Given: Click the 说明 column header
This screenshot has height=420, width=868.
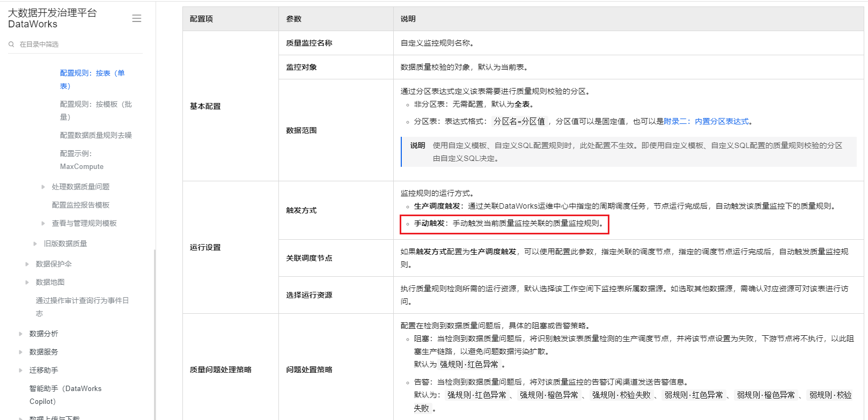Looking at the screenshot, I should [629, 19].
